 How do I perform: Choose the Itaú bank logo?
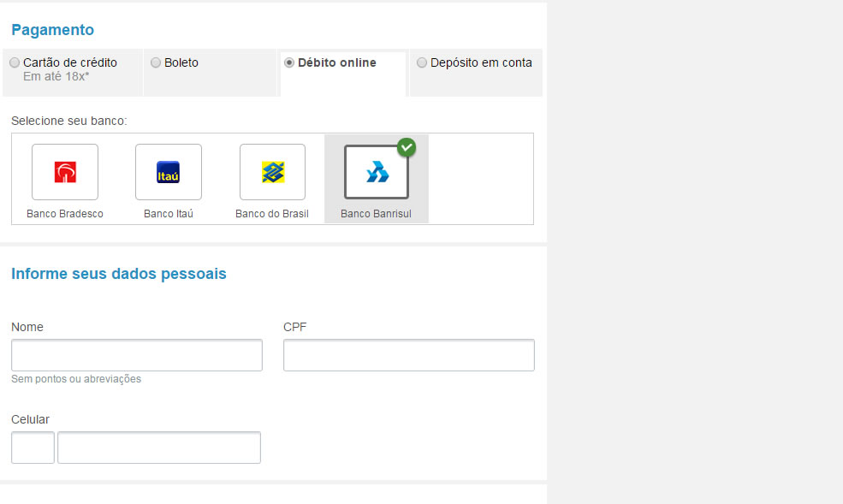169,172
